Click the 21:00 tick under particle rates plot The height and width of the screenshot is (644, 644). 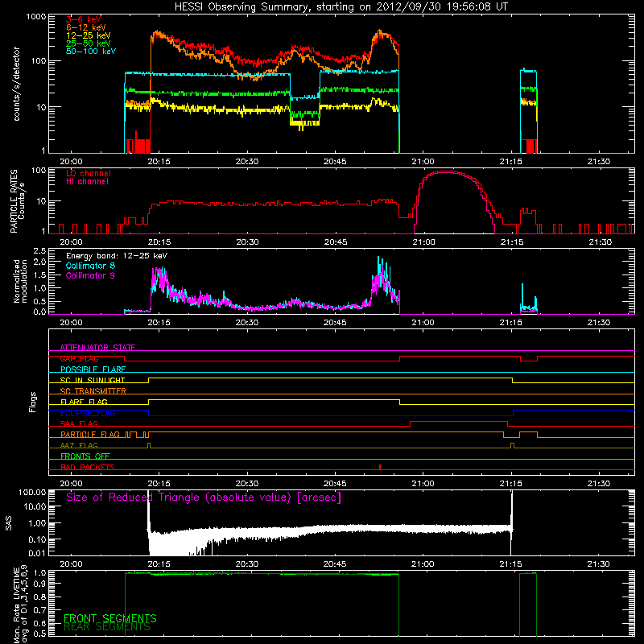click(x=423, y=242)
